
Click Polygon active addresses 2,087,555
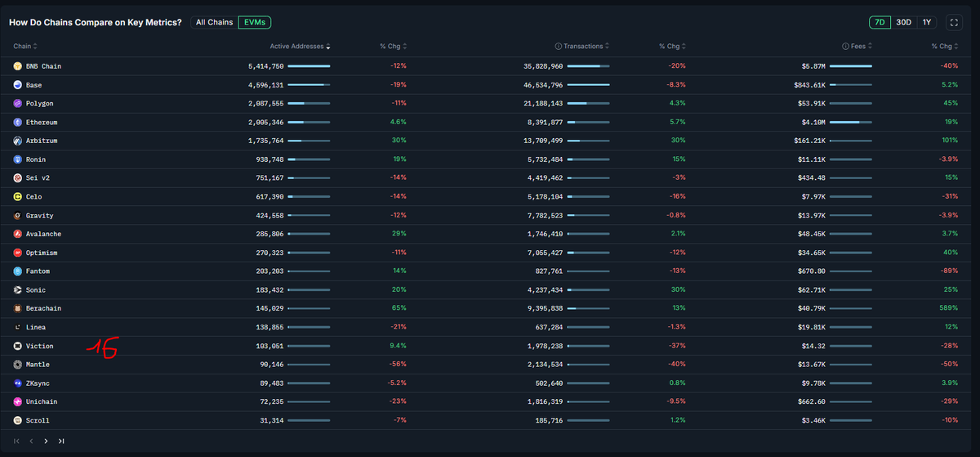click(266, 104)
